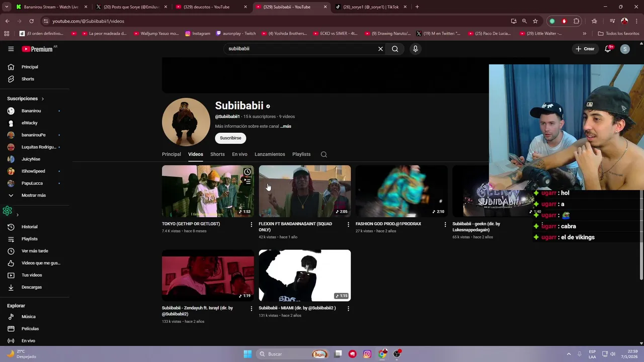This screenshot has height=362, width=644.
Task: Open the Zendayuh ft. Israyl video title
Action: click(197, 311)
